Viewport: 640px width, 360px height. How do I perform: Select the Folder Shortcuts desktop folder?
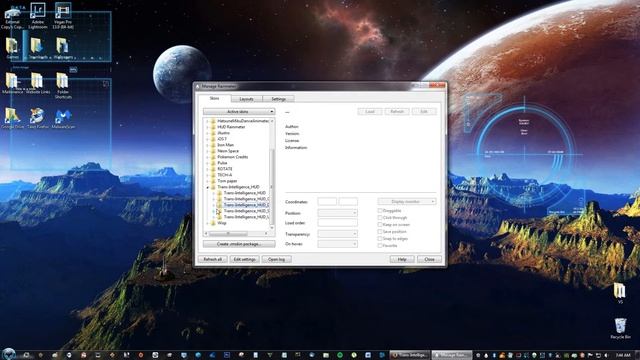click(x=62, y=85)
